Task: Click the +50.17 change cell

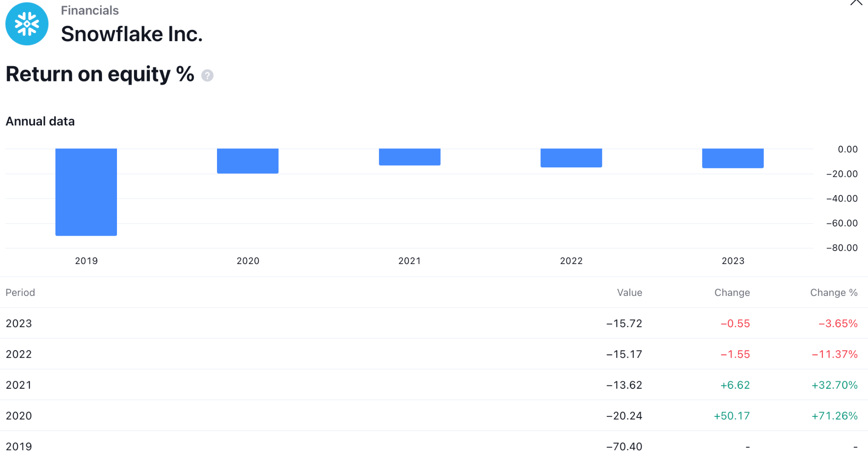Action: (x=732, y=416)
